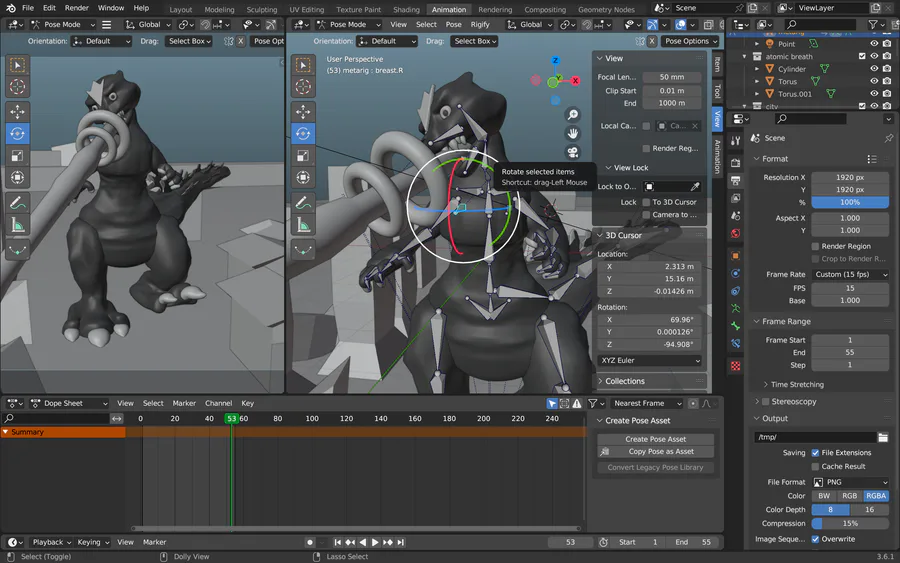Enable Lock To 3D Cursor checkbox
The height and width of the screenshot is (563, 900).
[646, 202]
